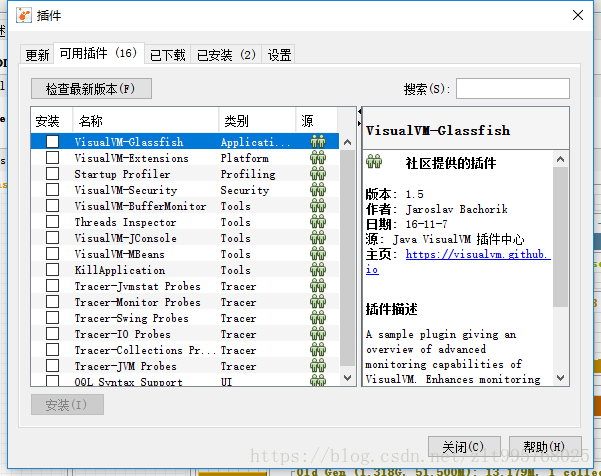Mark KillApplication for installation
Image resolution: width=601 pixels, height=476 pixels.
coord(53,270)
